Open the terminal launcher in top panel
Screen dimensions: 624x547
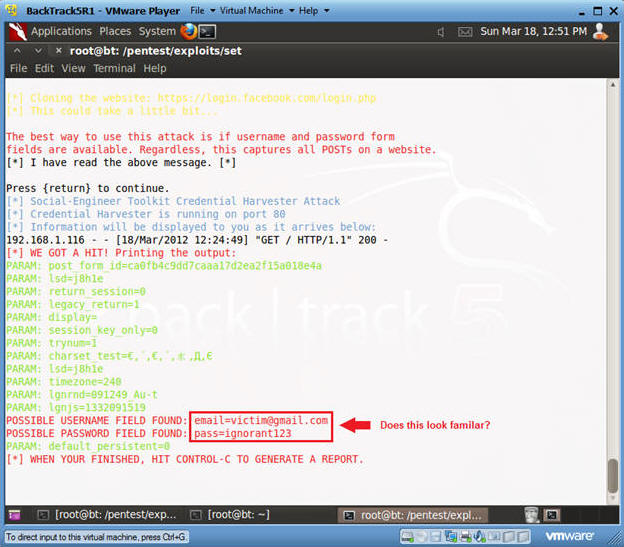click(208, 32)
